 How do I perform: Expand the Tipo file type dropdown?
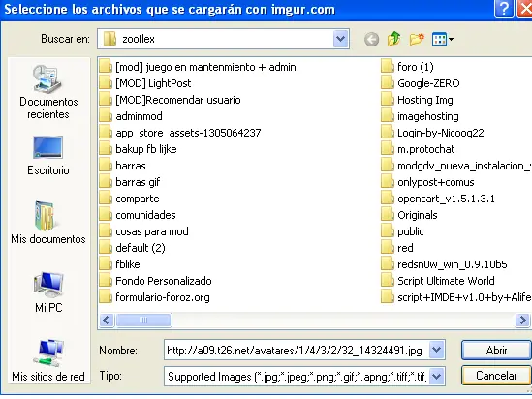pyautogui.click(x=437, y=376)
